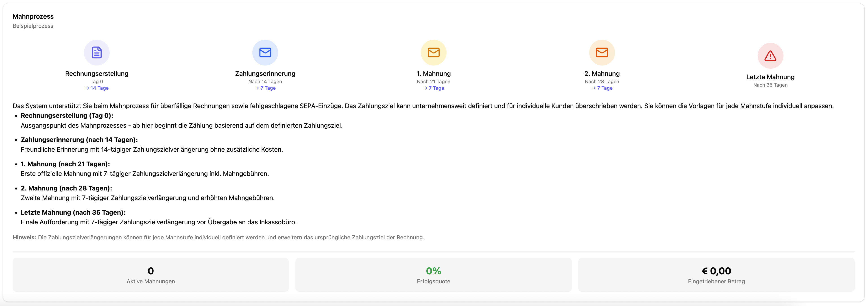Click '7 Tage' link under 1. Mahnung
The image size is (868, 306).
click(436, 88)
